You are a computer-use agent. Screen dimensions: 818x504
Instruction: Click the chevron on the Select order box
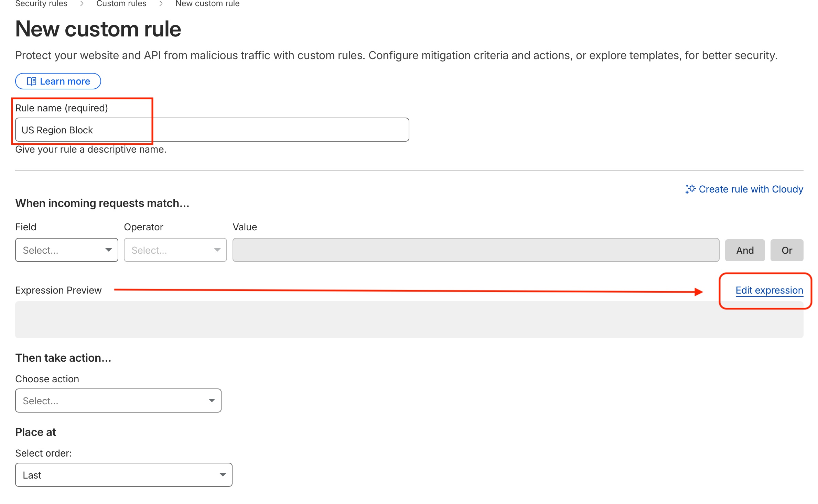tap(223, 475)
